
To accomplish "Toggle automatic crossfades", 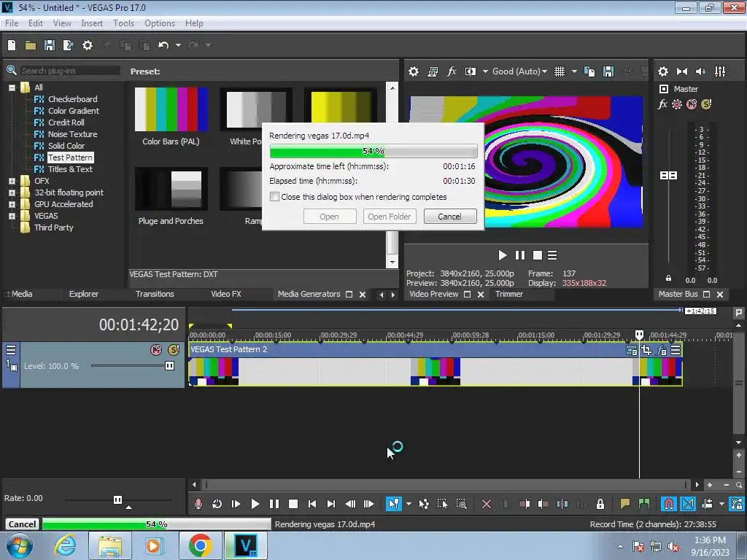I will (x=687, y=504).
